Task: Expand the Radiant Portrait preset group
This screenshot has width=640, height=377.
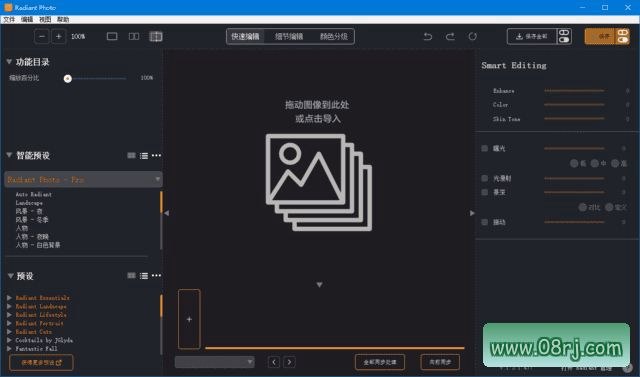Action: click(x=9, y=323)
